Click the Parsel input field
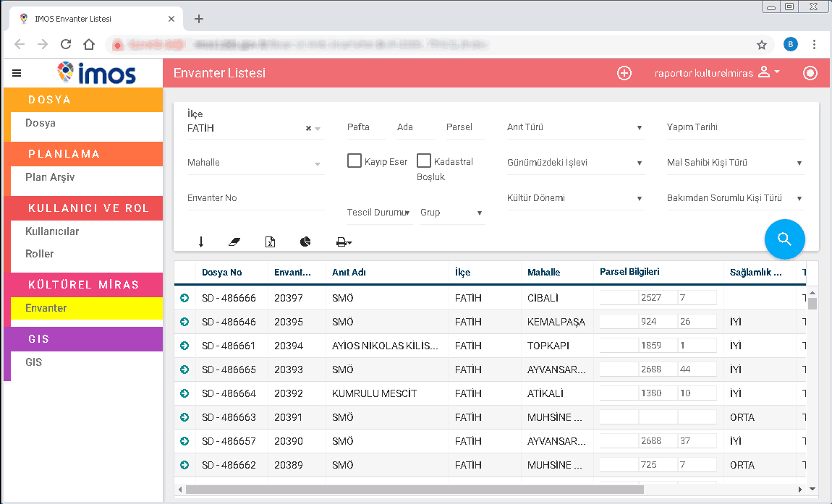The image size is (832, 504). [x=465, y=127]
